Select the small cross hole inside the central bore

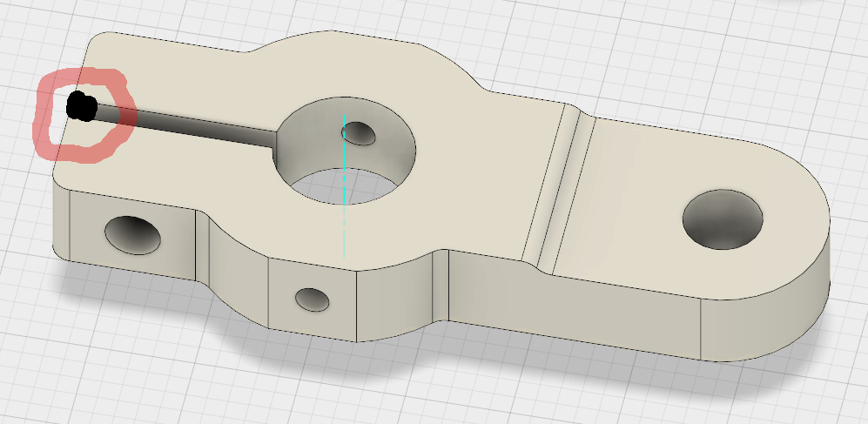point(359,134)
